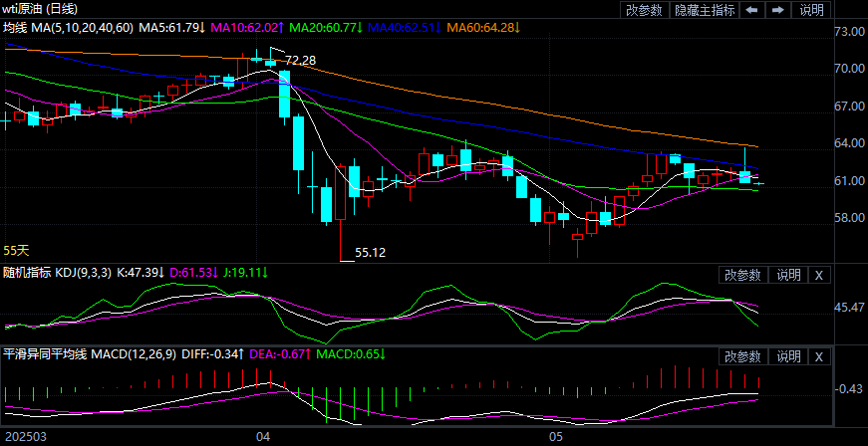Select the J:19.11 value
The width and height of the screenshot is (868, 446).
coord(245,273)
